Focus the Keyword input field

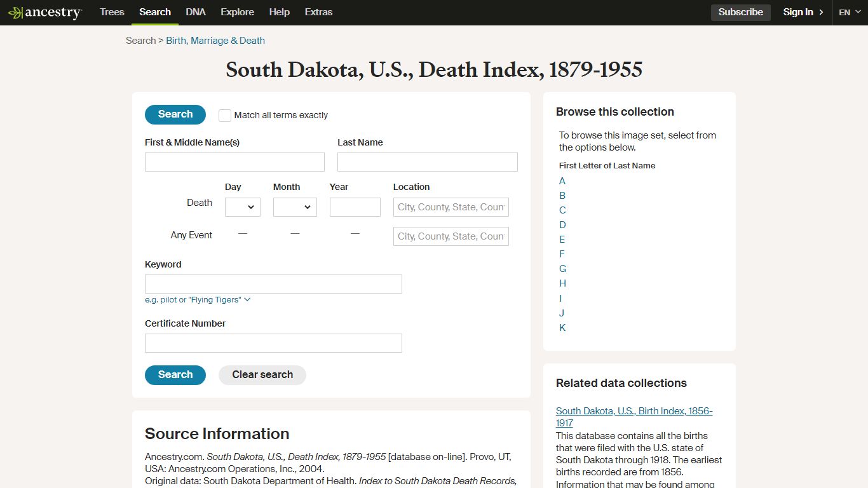[273, 284]
